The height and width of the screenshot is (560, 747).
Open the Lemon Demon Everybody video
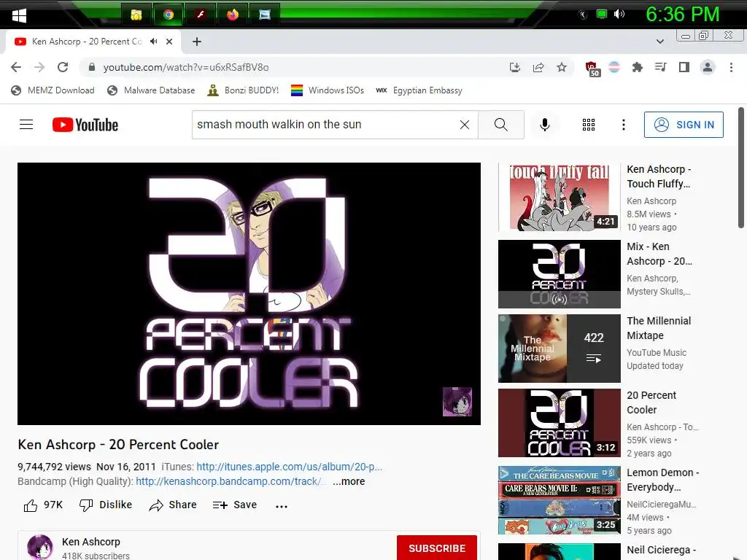tap(560, 500)
